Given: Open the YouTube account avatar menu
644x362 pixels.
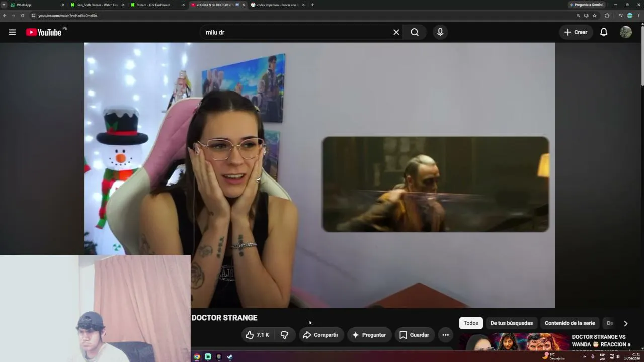Looking at the screenshot, I should pyautogui.click(x=626, y=32).
